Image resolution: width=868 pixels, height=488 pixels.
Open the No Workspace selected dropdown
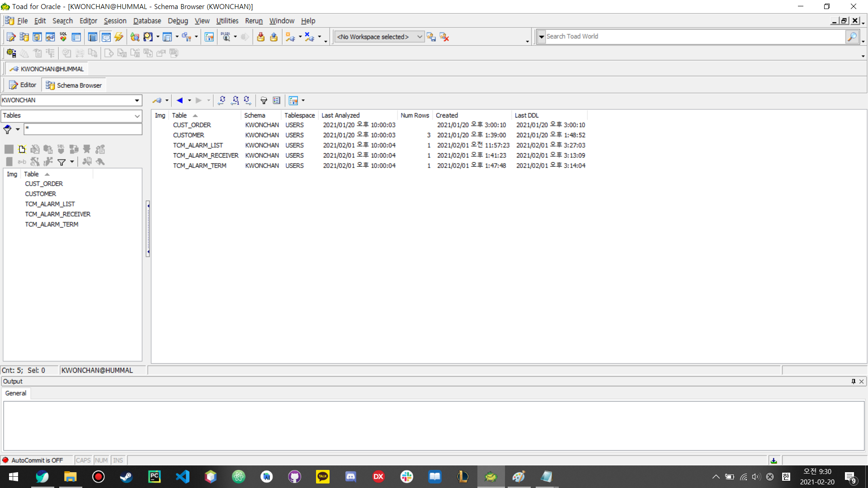tap(419, 37)
